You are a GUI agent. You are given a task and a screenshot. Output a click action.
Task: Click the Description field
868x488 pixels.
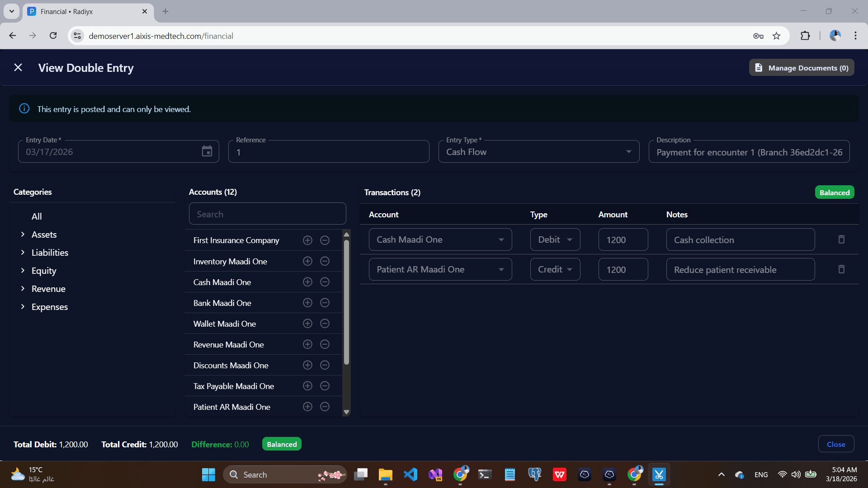pos(749,152)
